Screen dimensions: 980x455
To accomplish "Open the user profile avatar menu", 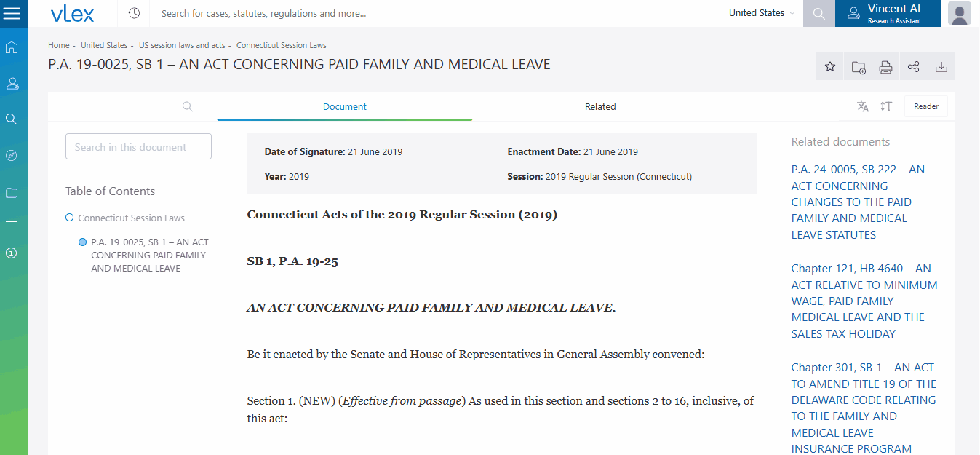I will point(960,14).
